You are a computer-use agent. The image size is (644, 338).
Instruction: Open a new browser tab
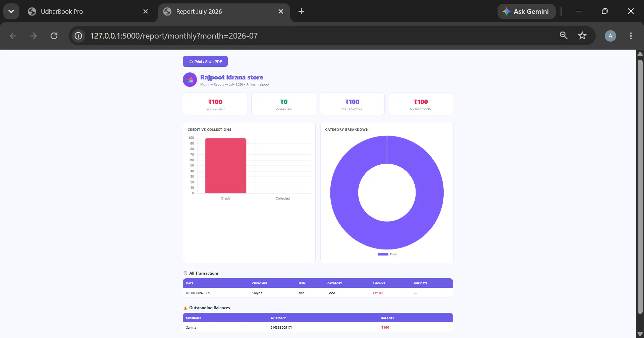pyautogui.click(x=301, y=11)
